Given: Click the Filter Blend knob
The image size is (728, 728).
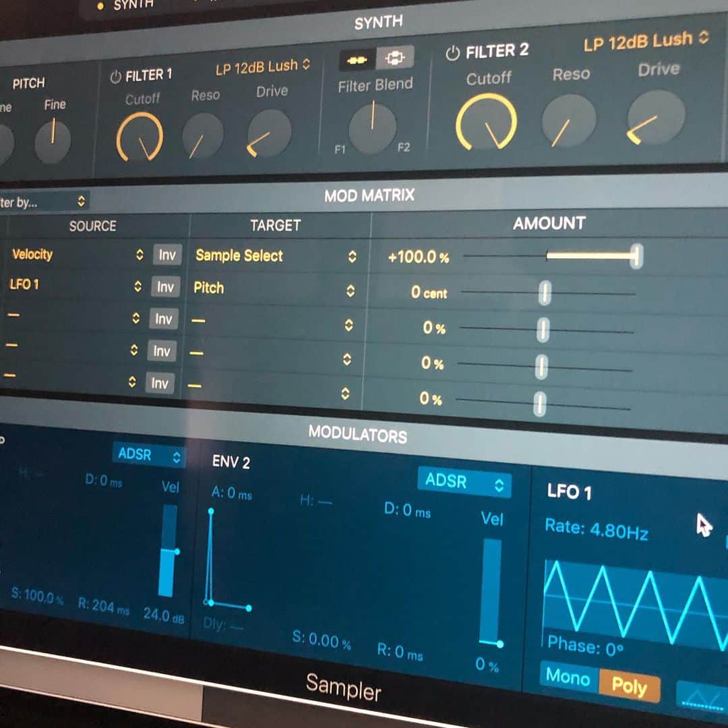Looking at the screenshot, I should click(372, 129).
